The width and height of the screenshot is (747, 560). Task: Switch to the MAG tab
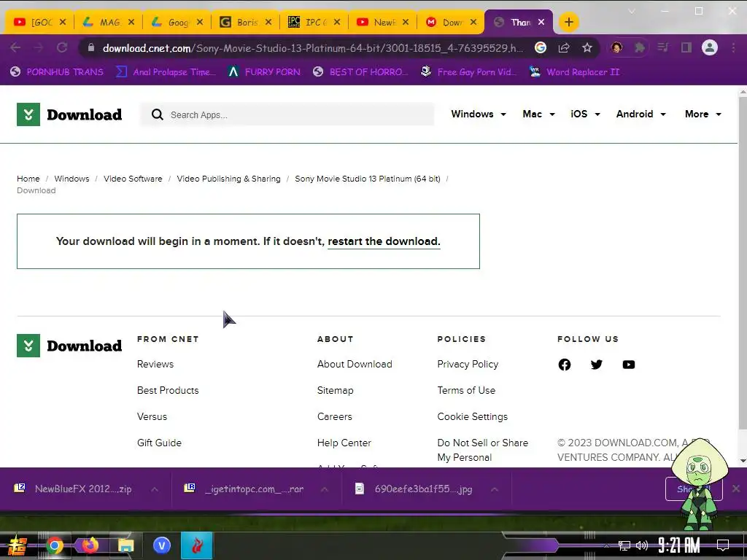pos(109,22)
